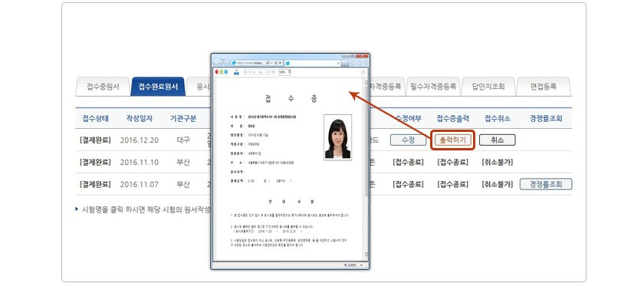Image resolution: width=644 pixels, height=303 pixels.
Task: Open favorites star icon in popup browser
Action: (x=360, y=63)
